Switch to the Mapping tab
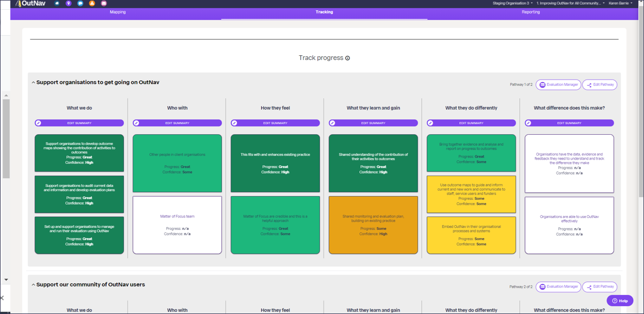Image resolution: width=644 pixels, height=314 pixels. (118, 12)
